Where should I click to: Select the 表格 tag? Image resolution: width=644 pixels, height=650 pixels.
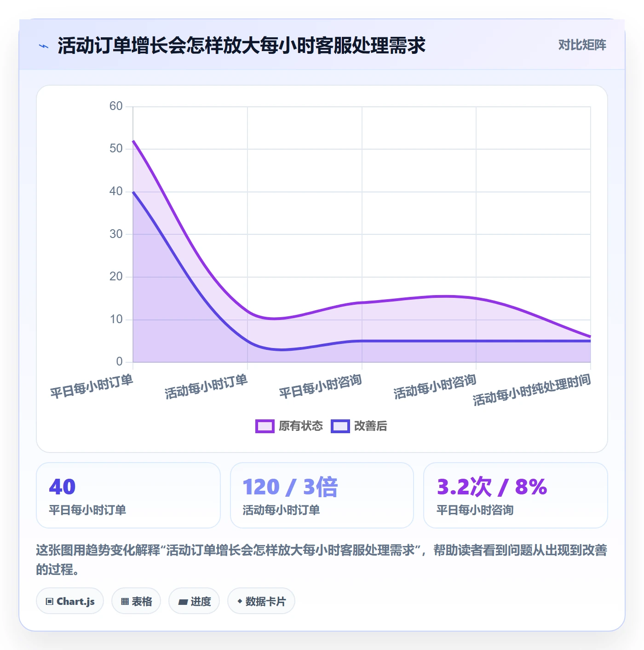pyautogui.click(x=136, y=601)
